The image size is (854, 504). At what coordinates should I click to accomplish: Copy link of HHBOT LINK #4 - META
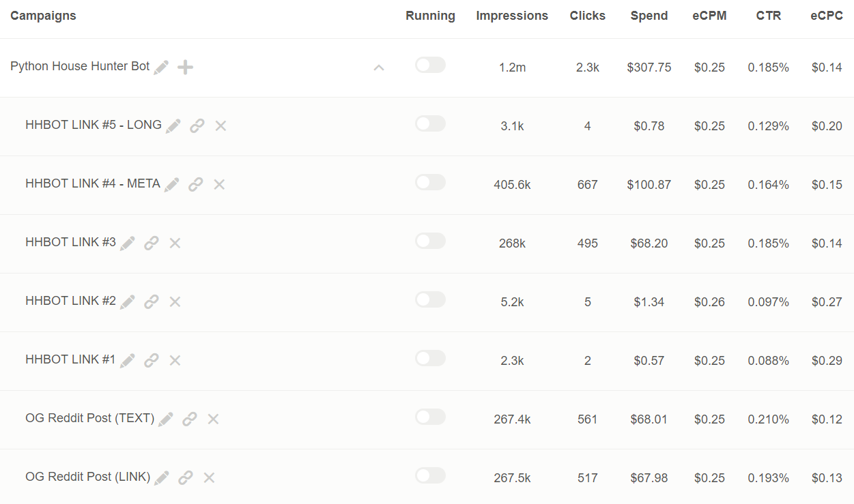[196, 184]
